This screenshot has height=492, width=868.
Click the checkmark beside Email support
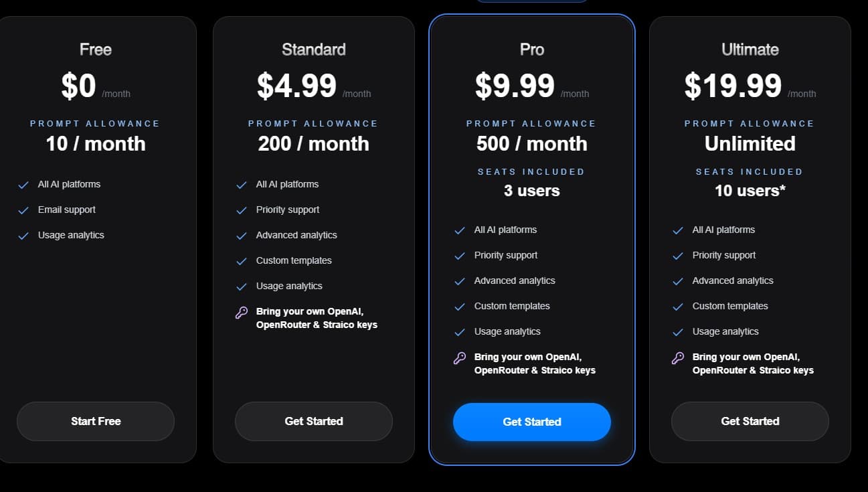tap(23, 210)
